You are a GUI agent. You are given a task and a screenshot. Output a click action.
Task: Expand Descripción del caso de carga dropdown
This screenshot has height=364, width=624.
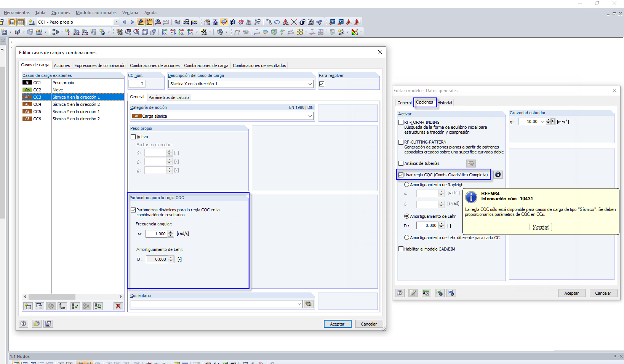[310, 84]
